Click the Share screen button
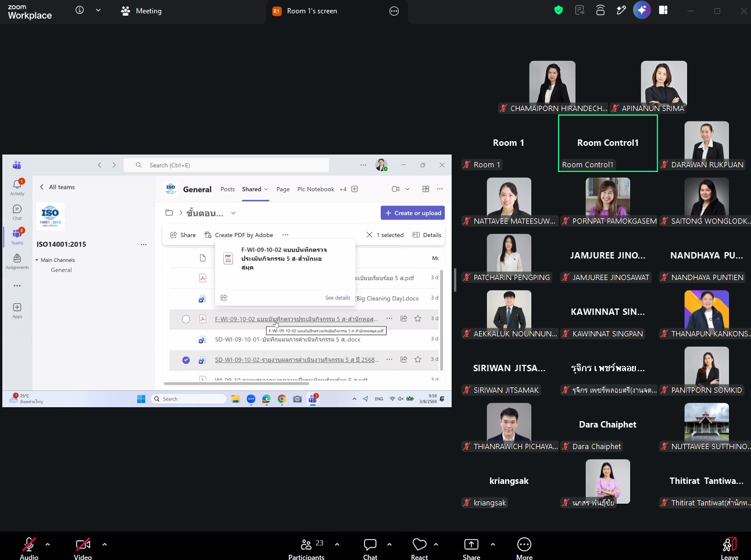Screen dimensions: 751x560 click(471, 548)
